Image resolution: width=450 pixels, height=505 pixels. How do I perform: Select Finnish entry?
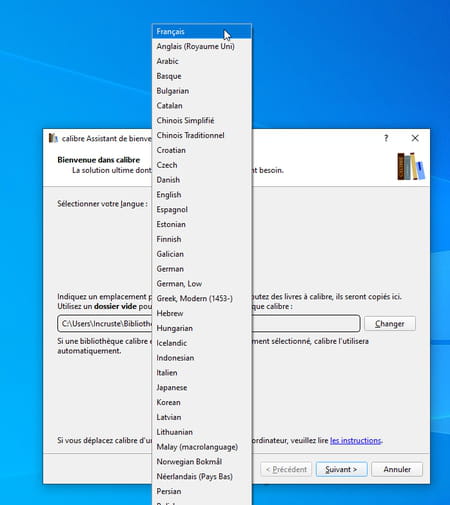[x=202, y=239]
